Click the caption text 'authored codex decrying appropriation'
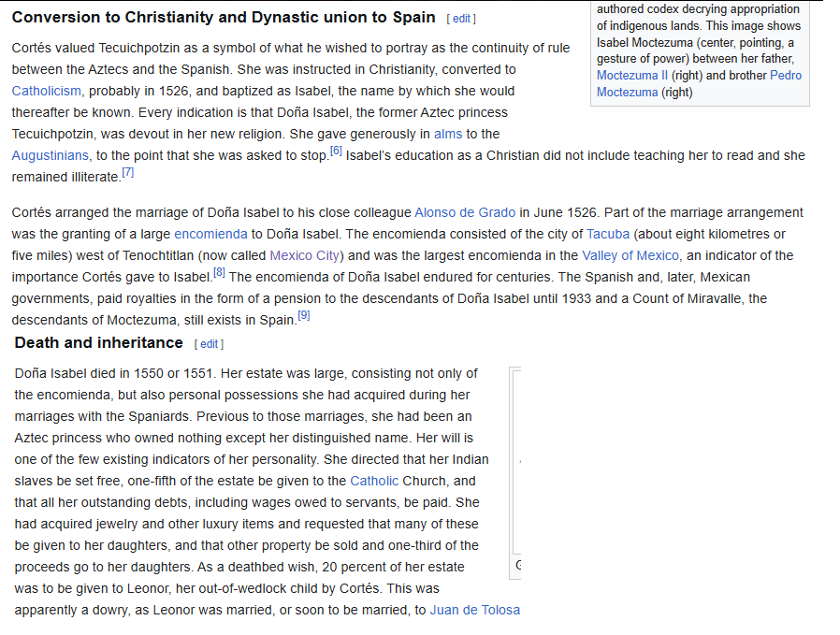Viewport: 840px width, 635px height. point(698,9)
